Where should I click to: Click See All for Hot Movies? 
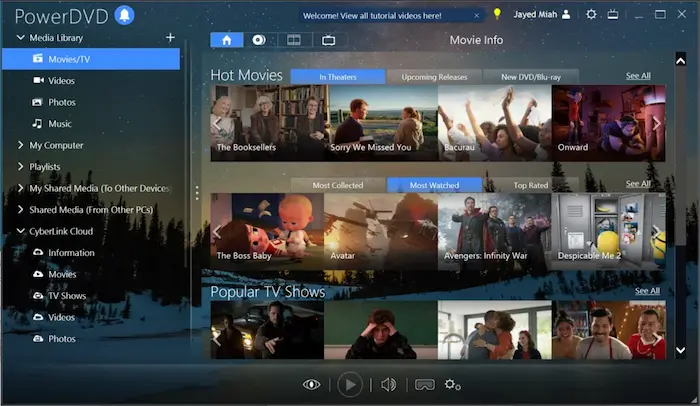638,76
